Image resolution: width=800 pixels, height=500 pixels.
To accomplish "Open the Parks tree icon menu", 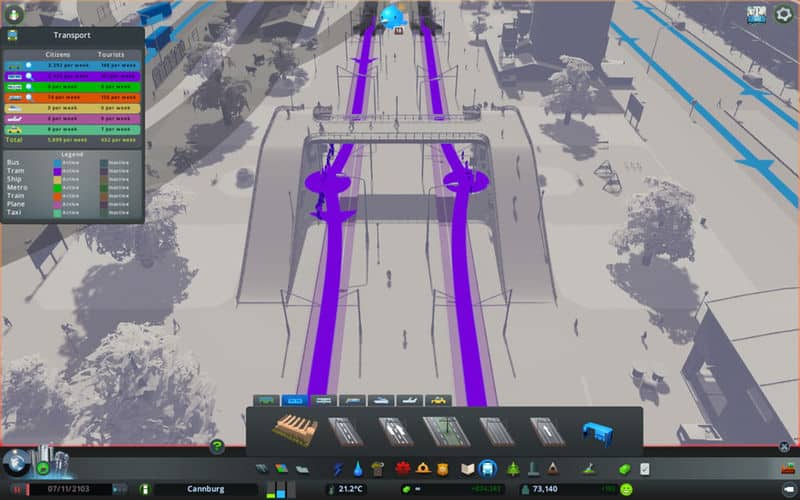I will click(x=513, y=468).
